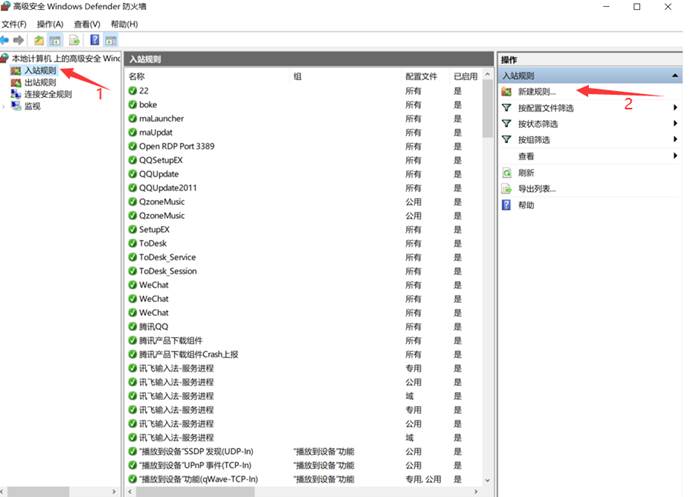This screenshot has width=692, height=497.
Task: Click the rules list horizontal scrollbar thumb
Action: click(195, 491)
